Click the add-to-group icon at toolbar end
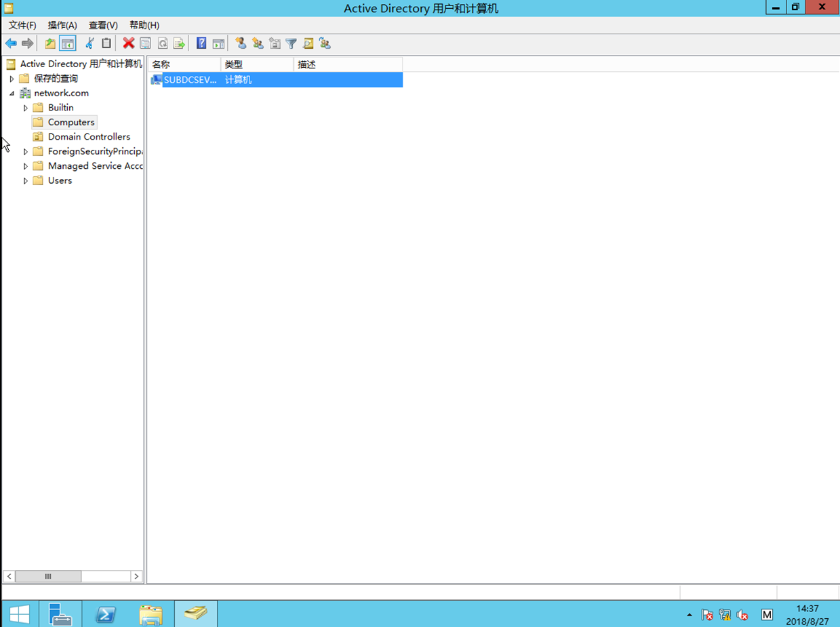 (x=325, y=43)
